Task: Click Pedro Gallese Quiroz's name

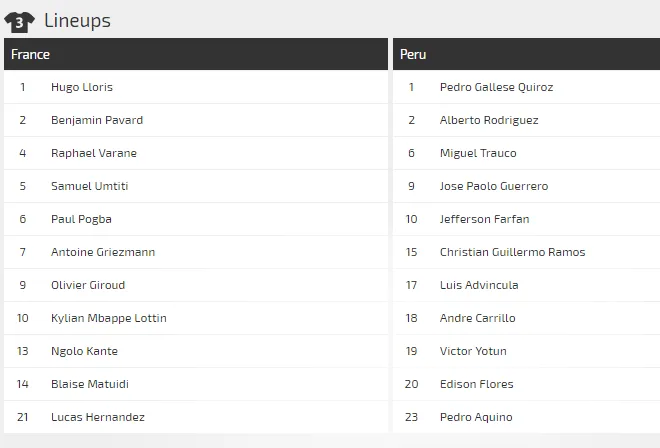Action: [x=496, y=87]
